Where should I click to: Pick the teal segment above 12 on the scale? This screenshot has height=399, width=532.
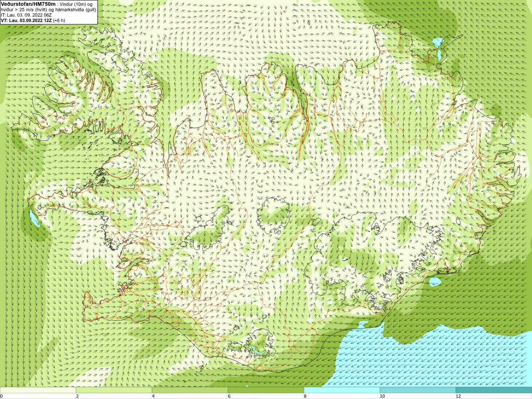pyautogui.click(x=494, y=390)
